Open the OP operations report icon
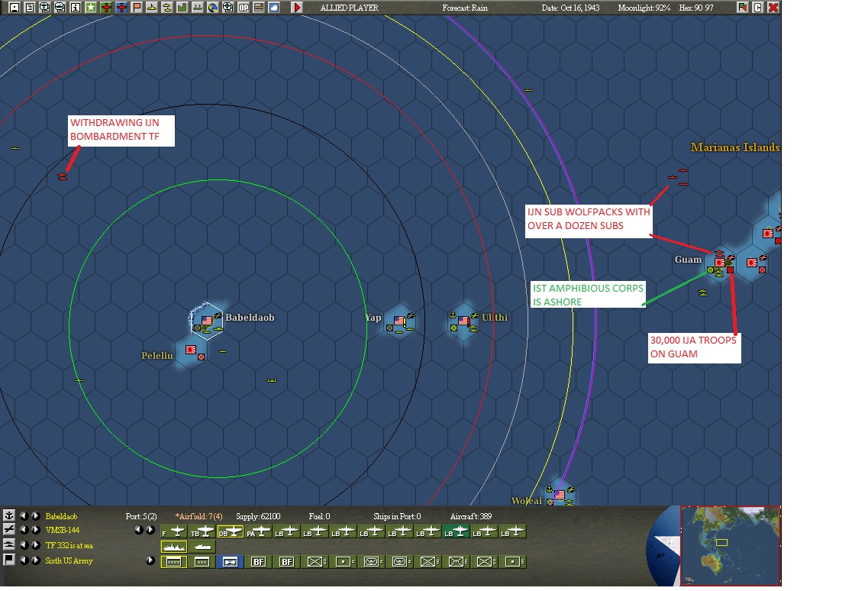 (x=243, y=8)
